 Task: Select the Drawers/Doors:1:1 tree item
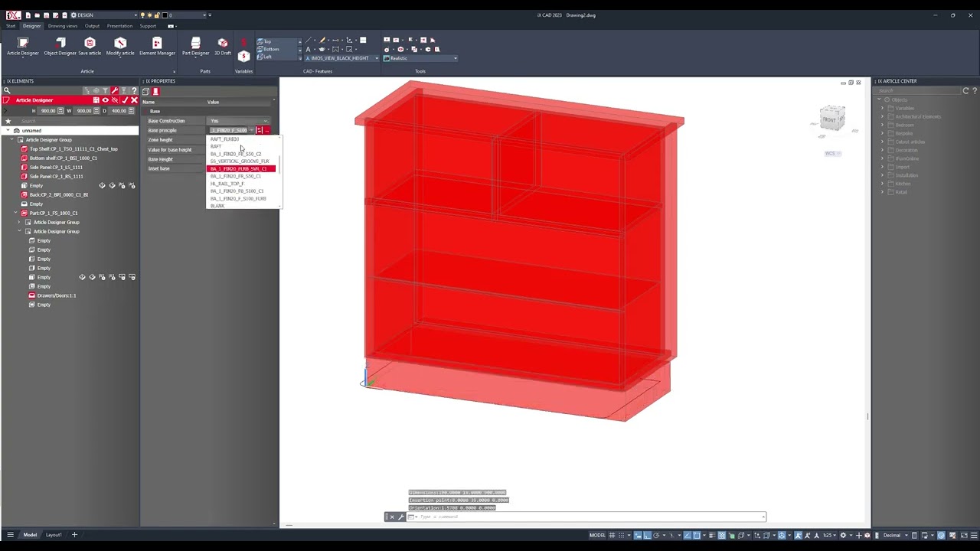click(56, 295)
